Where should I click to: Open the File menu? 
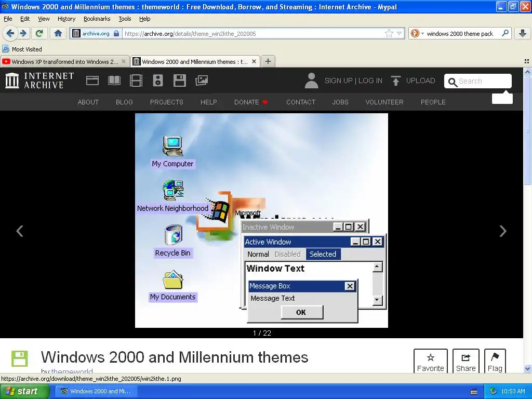click(8, 19)
